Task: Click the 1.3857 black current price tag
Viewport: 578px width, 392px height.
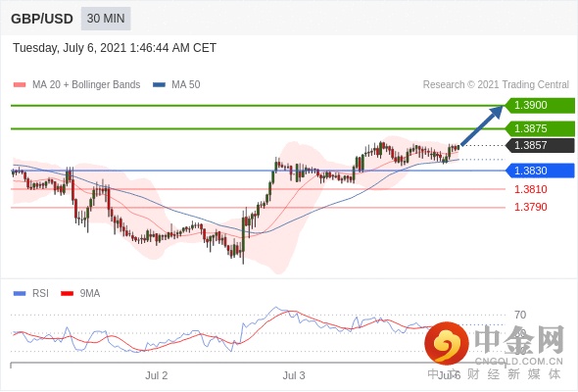Action: click(x=540, y=145)
